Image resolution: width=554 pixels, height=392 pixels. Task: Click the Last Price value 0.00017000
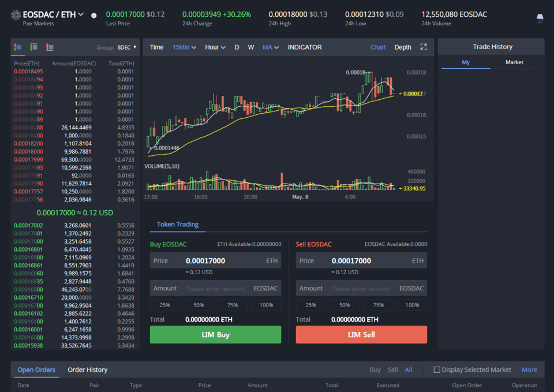125,14
